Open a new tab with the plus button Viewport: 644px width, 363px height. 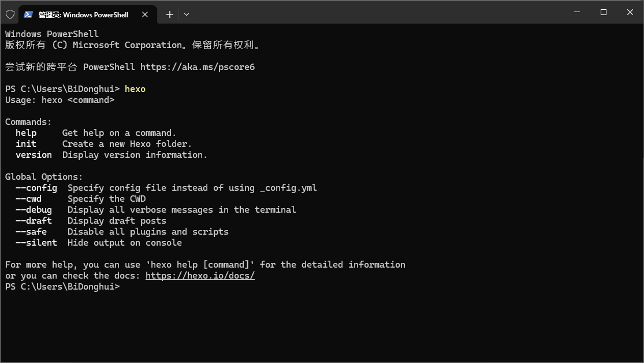coord(169,14)
